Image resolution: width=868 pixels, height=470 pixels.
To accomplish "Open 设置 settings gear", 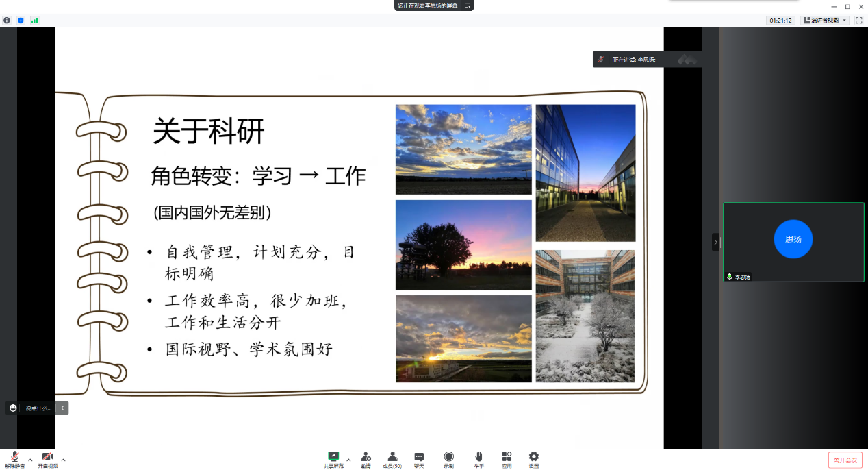I will 534,459.
